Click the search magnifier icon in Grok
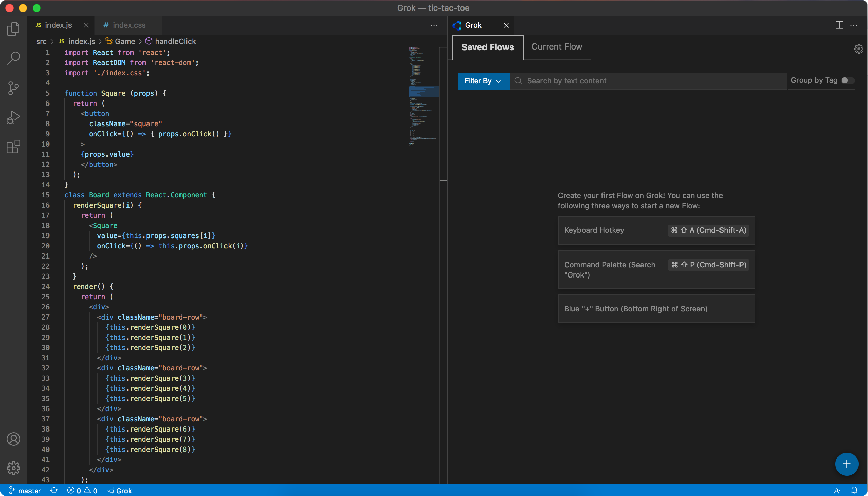Viewport: 868px width, 496px height. (x=518, y=81)
